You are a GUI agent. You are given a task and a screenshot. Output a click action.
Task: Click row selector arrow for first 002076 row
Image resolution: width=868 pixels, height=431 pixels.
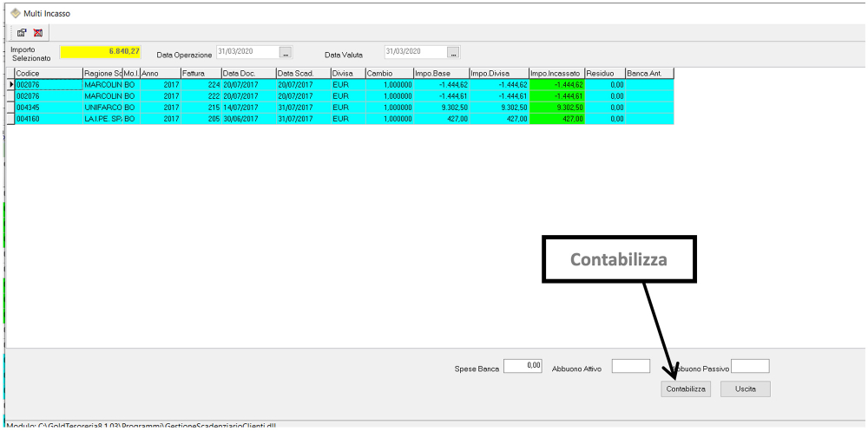(10, 85)
